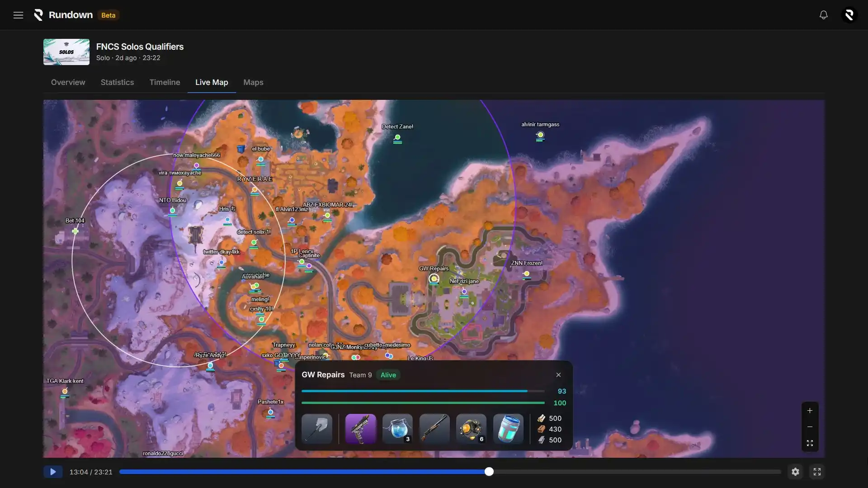Select the pickaxe inventory slot
The height and width of the screenshot is (488, 868).
click(317, 428)
